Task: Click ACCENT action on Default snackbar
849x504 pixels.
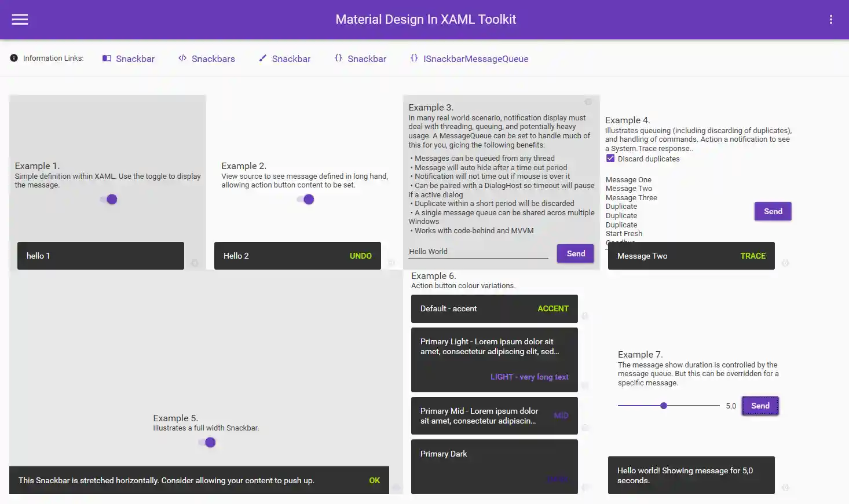Action: pos(552,309)
